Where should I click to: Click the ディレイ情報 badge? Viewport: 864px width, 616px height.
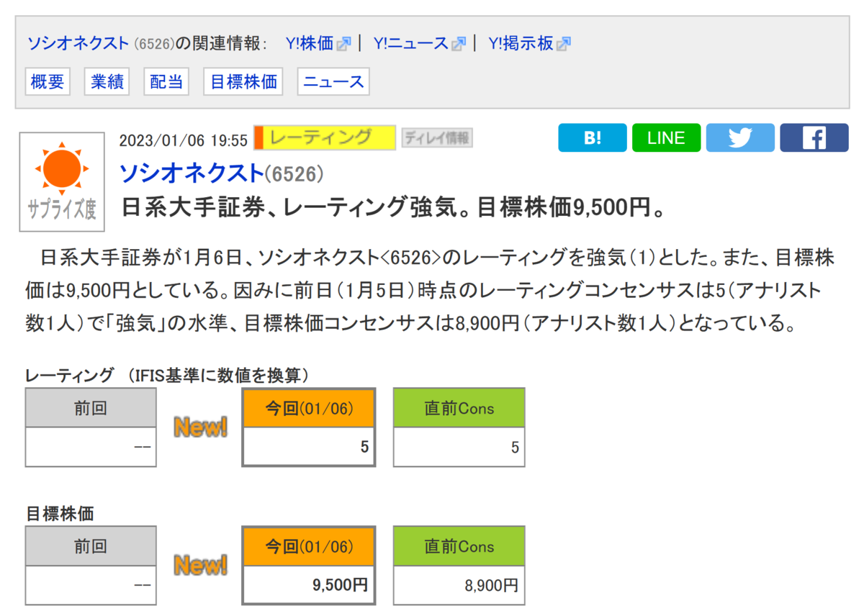coord(437,137)
